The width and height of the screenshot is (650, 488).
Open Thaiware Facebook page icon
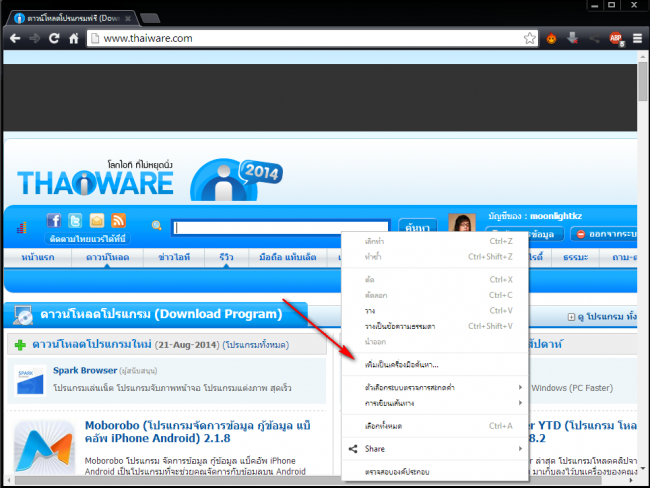click(53, 220)
